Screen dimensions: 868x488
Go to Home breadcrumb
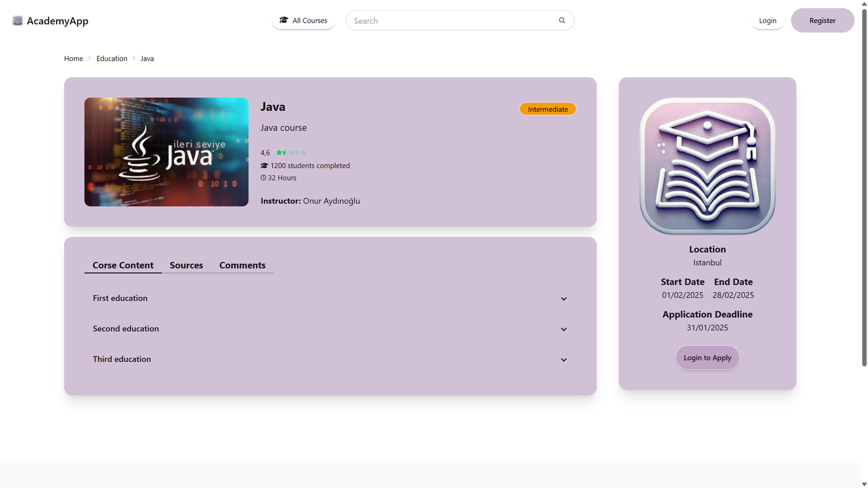point(74,59)
